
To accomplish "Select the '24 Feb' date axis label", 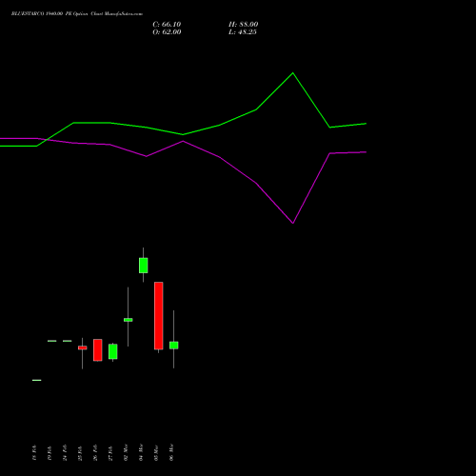I will [x=65, y=453].
